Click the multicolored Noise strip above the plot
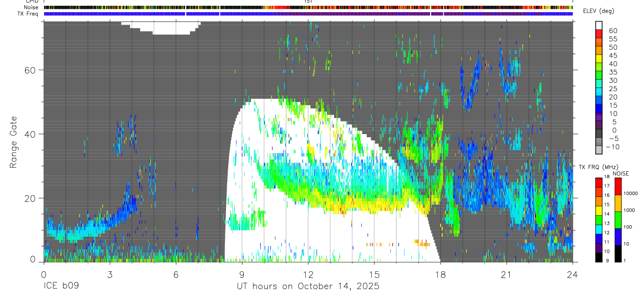 point(308,7)
